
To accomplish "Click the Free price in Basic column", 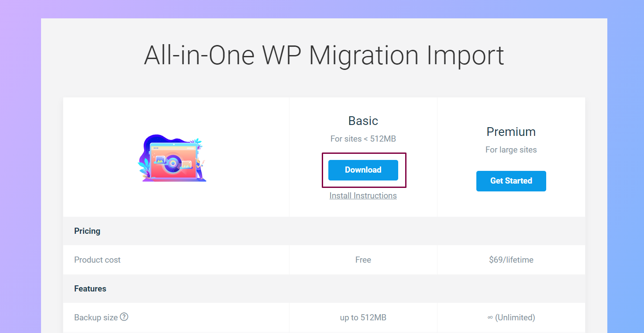I will pos(363,260).
